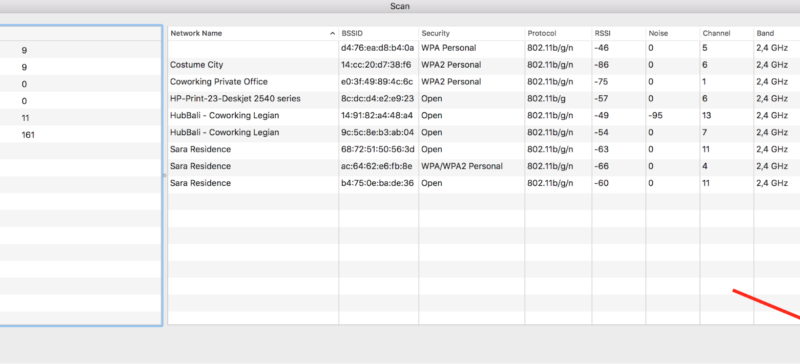This screenshot has width=800, height=364.
Task: Click channel 4 in the Channel column
Action: pos(705,166)
